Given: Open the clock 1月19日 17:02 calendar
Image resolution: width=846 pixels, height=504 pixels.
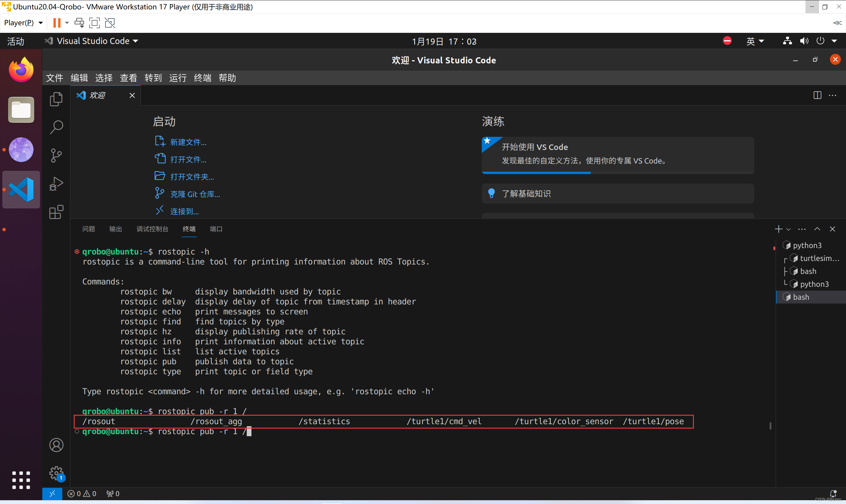Looking at the screenshot, I should (x=444, y=41).
